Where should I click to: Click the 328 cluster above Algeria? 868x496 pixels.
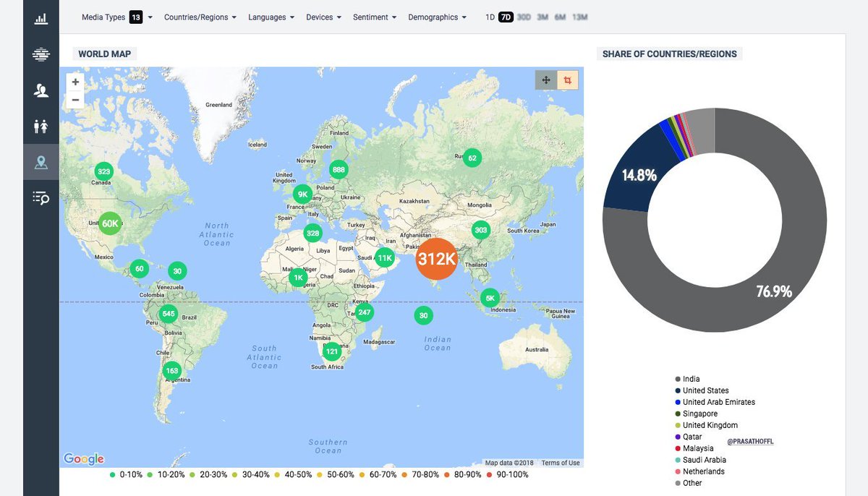click(312, 234)
